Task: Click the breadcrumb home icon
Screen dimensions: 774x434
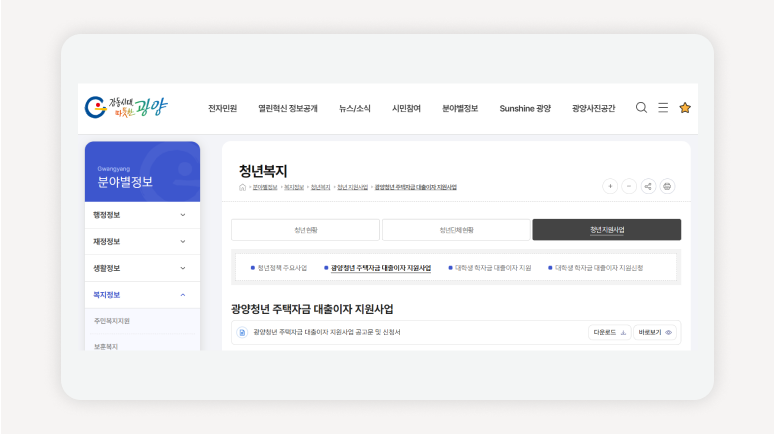Action: [242, 187]
